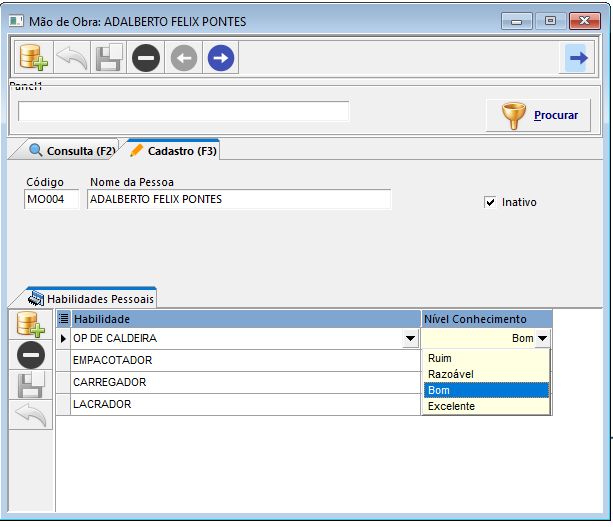The width and height of the screenshot is (613, 527).
Task: Click the save floppy disk icon in top toolbar
Action: [109, 58]
